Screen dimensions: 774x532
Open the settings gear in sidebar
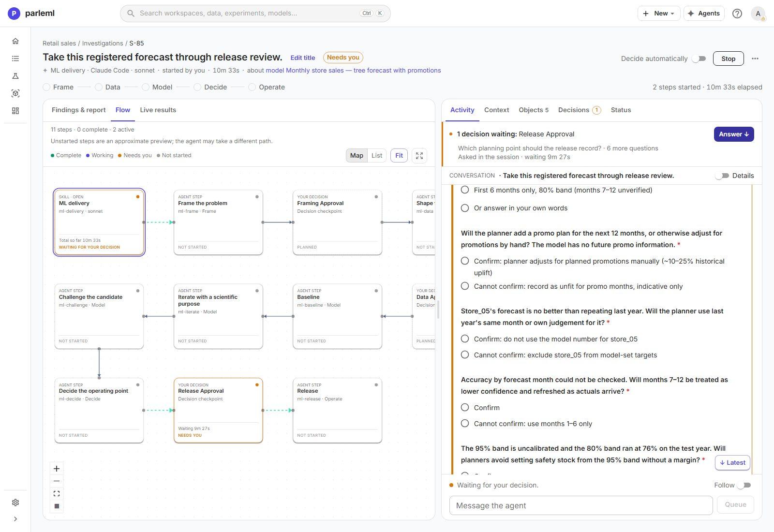pos(15,502)
